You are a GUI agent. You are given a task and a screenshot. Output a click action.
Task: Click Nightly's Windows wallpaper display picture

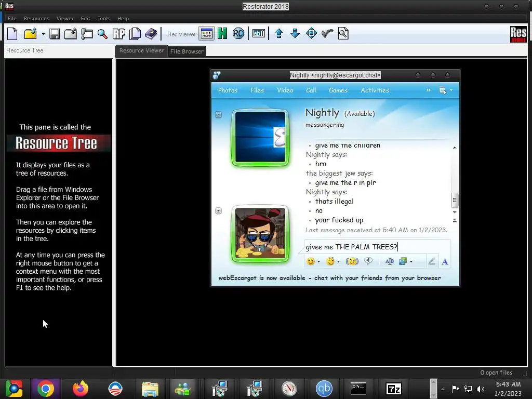pyautogui.click(x=260, y=137)
